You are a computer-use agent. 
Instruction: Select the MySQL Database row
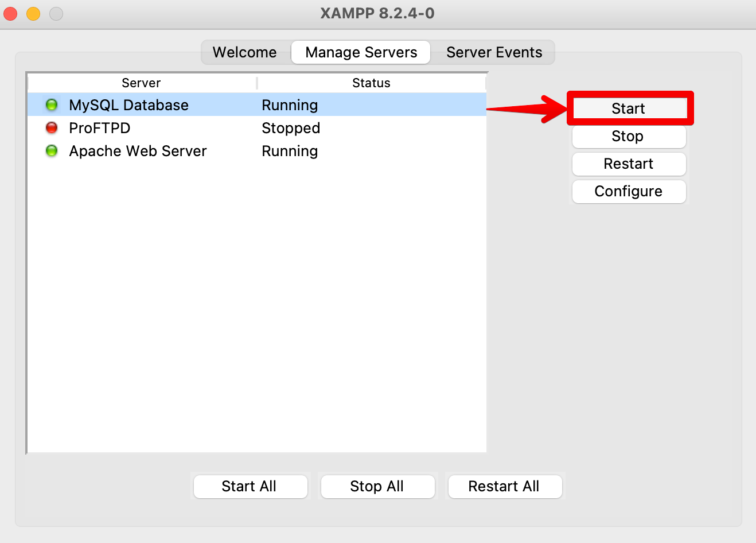(257, 105)
